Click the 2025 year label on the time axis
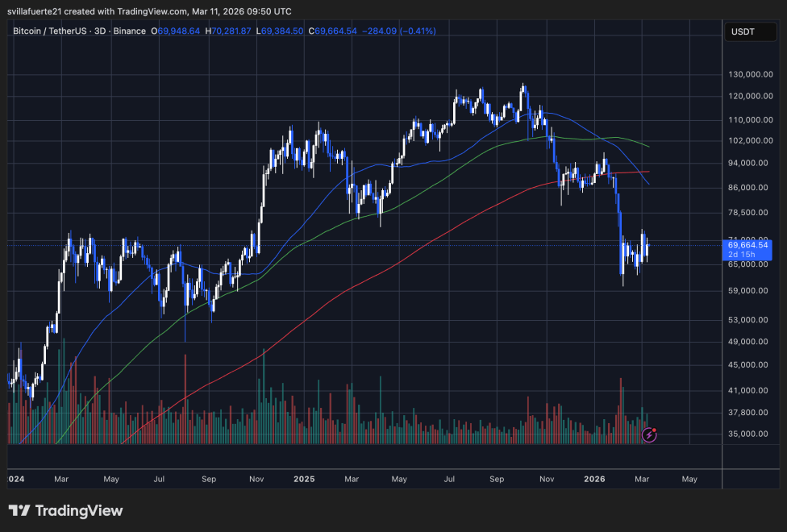The height and width of the screenshot is (532, 787). (x=304, y=479)
